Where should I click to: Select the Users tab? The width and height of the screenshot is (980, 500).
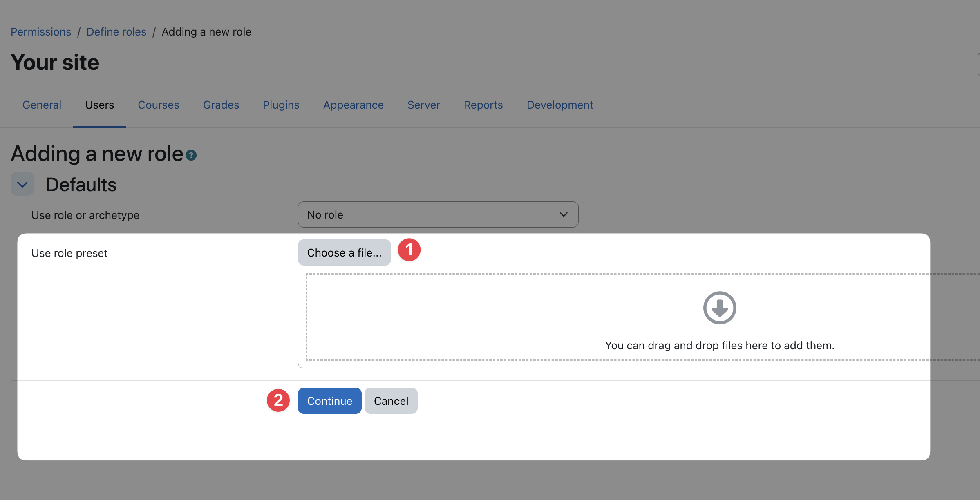pyautogui.click(x=99, y=105)
